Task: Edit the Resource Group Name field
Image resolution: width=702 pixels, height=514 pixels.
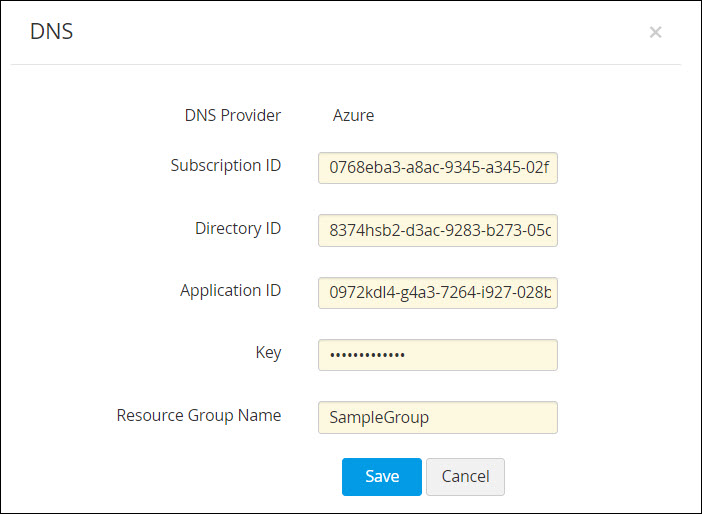Action: (x=437, y=417)
